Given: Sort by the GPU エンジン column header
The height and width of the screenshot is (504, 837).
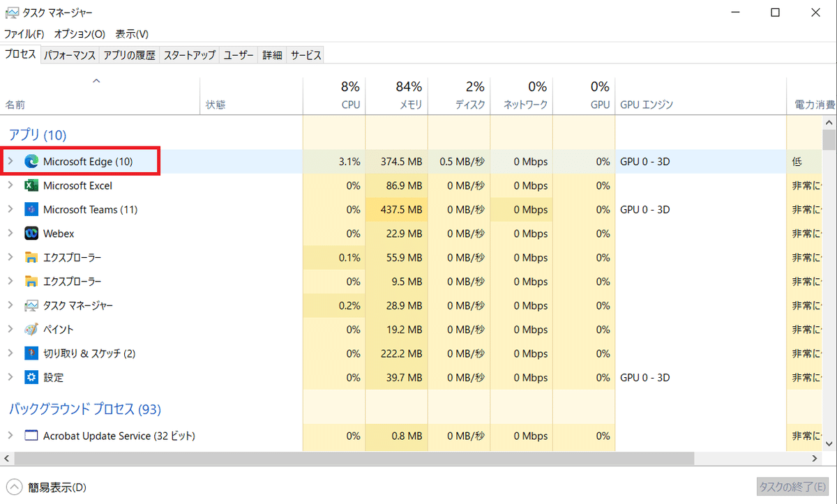Looking at the screenshot, I should click(x=700, y=96).
